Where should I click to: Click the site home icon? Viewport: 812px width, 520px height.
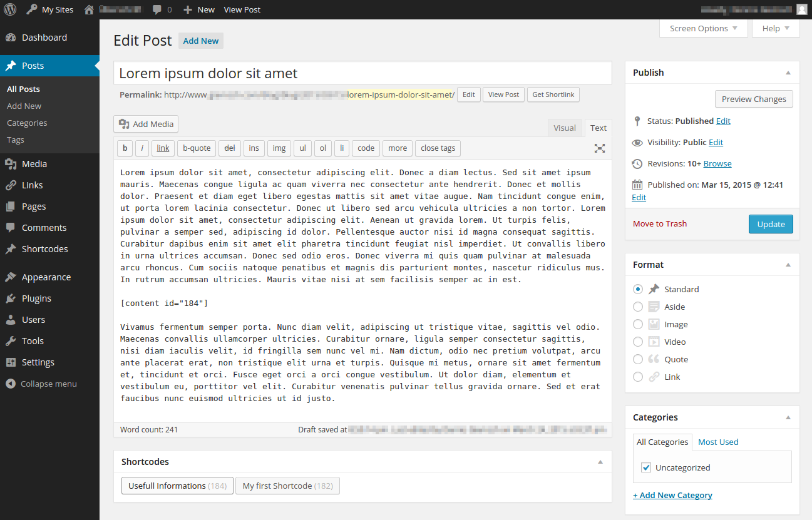pos(89,9)
